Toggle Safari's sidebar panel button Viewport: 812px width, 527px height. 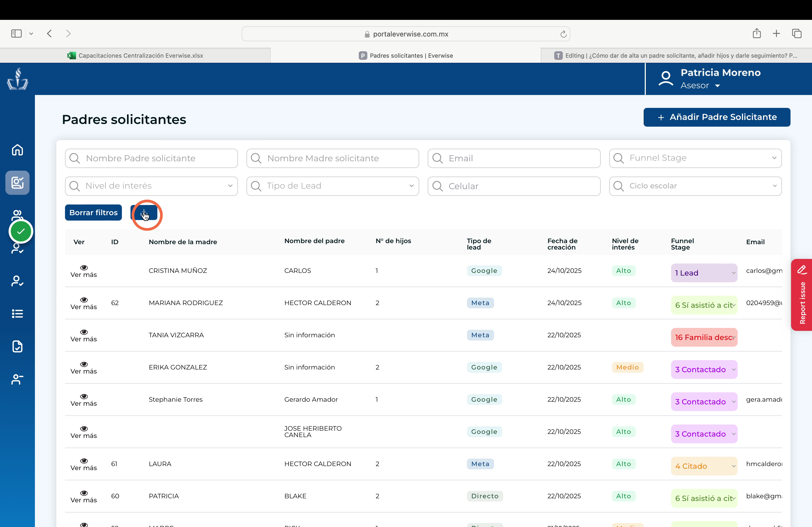[x=16, y=33]
